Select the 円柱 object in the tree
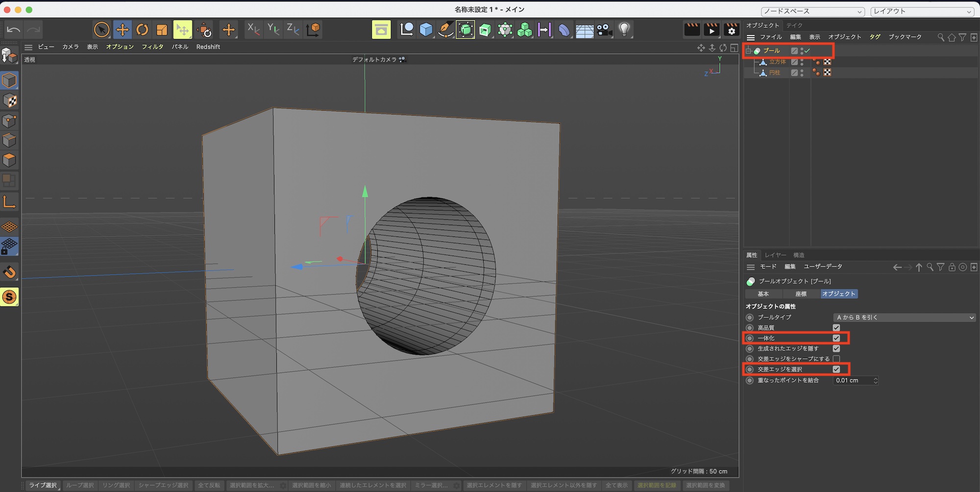The height and width of the screenshot is (492, 980). 774,73
